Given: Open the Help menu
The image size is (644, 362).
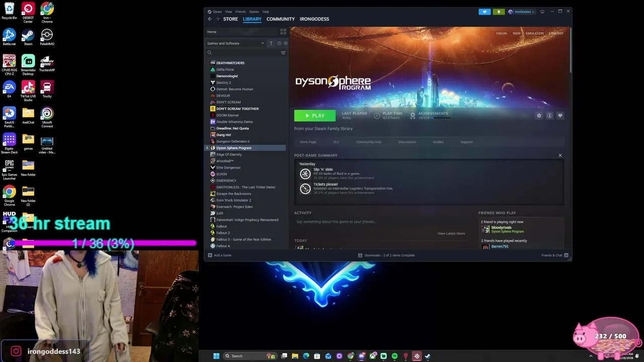Looking at the screenshot, I should 266,12.
